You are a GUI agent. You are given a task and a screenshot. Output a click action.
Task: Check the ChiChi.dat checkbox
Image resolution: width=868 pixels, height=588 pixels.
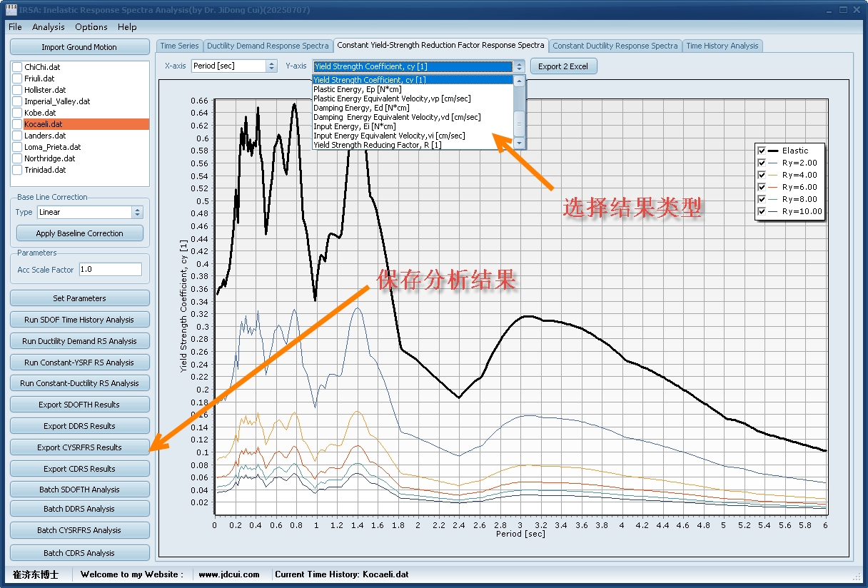[18, 67]
